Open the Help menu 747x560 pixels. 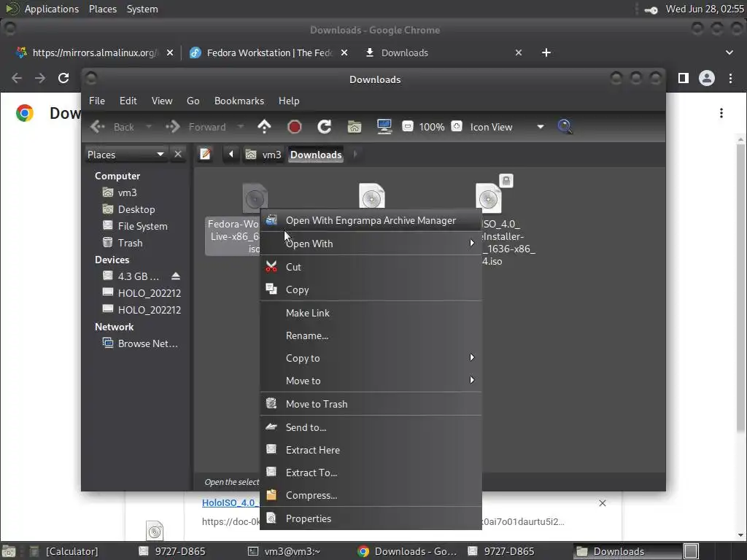click(x=289, y=101)
